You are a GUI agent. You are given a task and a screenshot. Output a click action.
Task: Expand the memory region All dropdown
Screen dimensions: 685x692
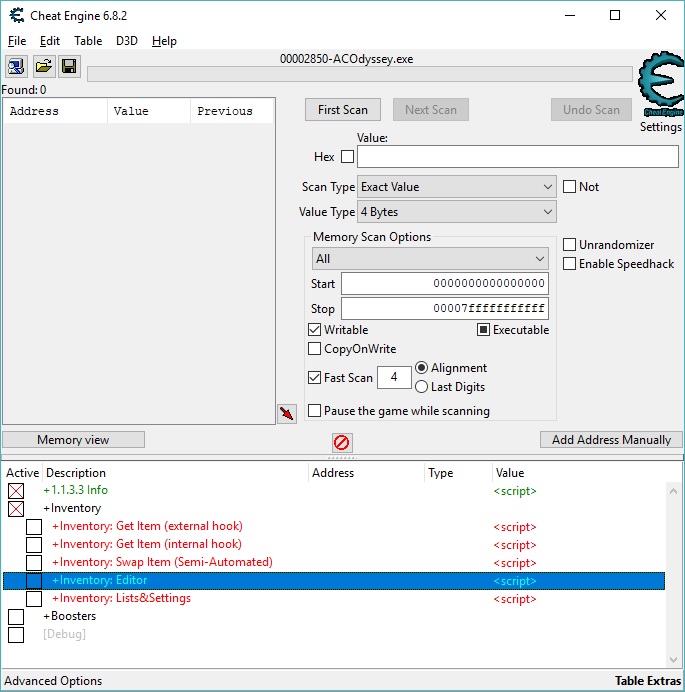(x=430, y=259)
